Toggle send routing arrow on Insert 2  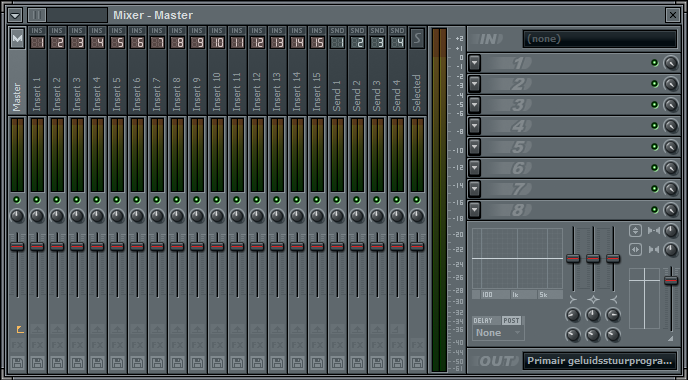tap(57, 329)
